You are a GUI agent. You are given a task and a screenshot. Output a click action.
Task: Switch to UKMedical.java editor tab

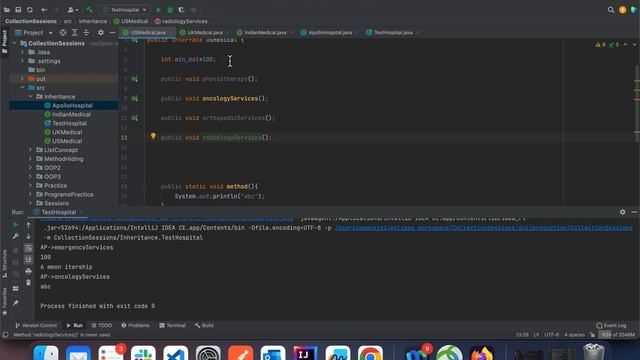click(204, 33)
